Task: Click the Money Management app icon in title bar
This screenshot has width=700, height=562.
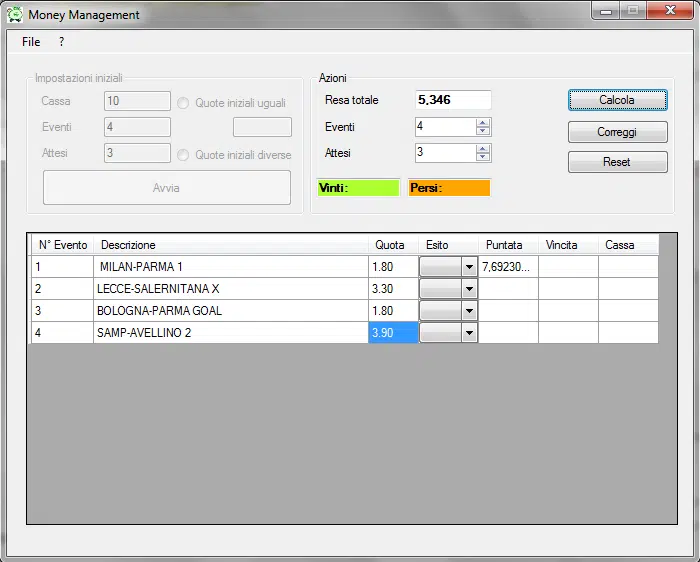Action: coord(15,15)
